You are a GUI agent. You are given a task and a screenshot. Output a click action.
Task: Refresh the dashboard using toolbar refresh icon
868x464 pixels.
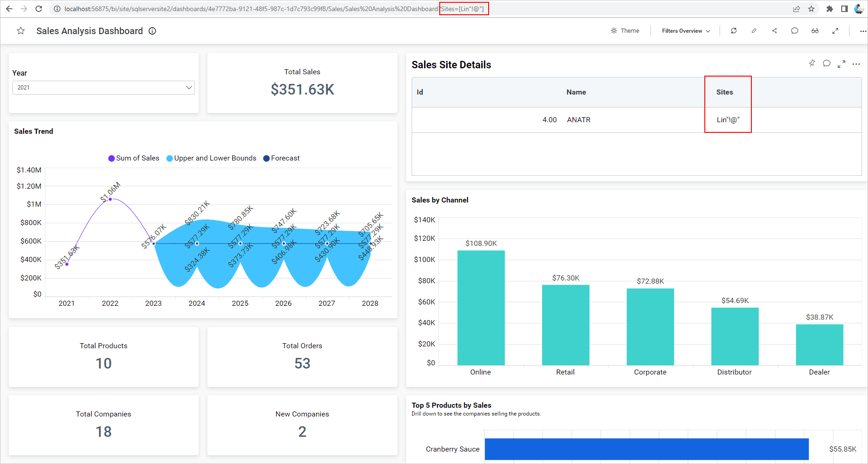[x=733, y=31]
